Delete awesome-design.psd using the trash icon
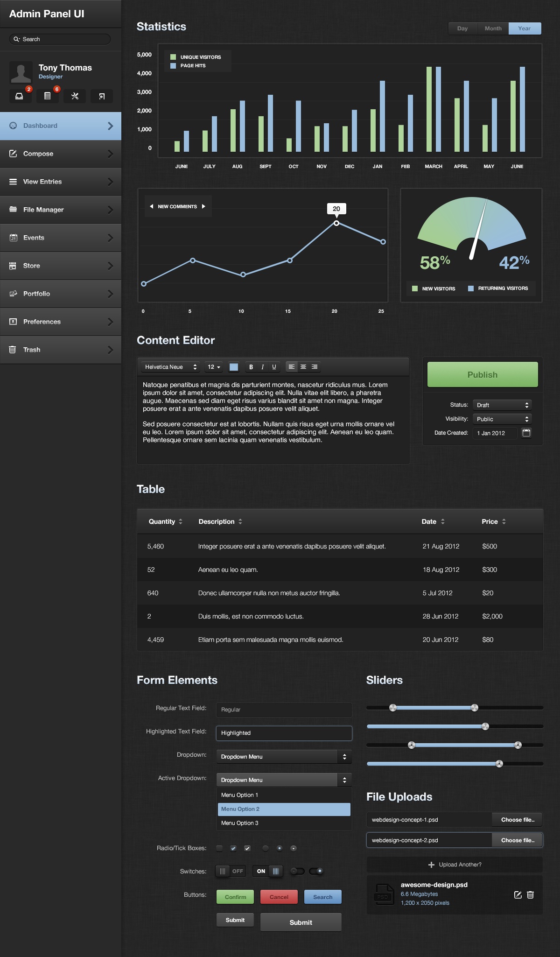 [530, 894]
